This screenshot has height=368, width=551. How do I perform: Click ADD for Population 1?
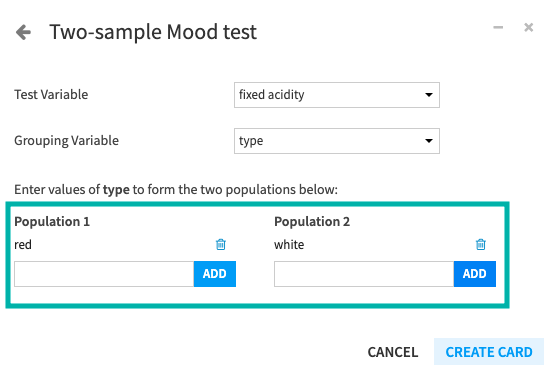(215, 274)
